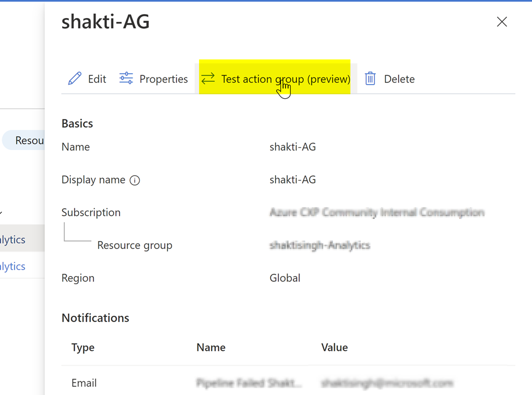Open Properties from the command bar
Viewport: 532px width, 395px height.
[x=165, y=79]
